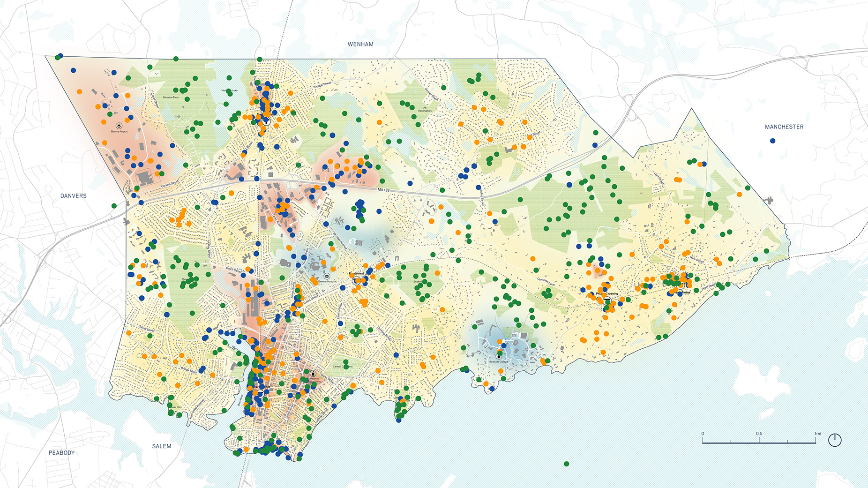This screenshot has height=488, width=868.
Task: Click the DANVERS town label
Action: (74, 196)
